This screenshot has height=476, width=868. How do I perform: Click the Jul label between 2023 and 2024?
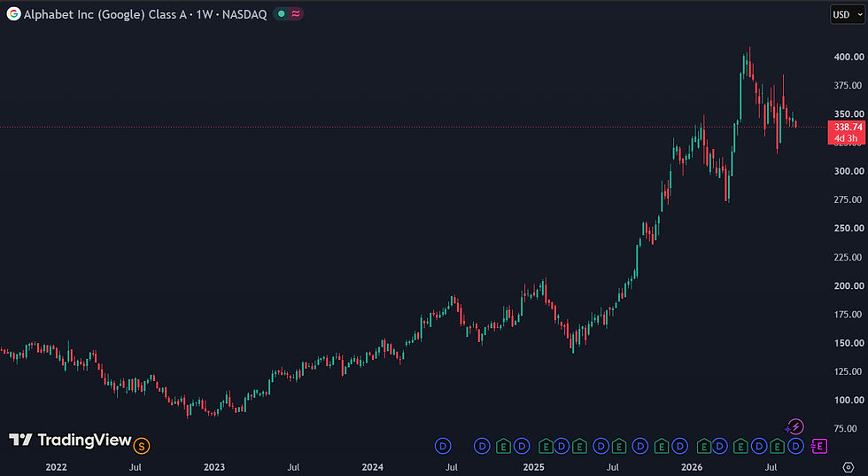click(x=293, y=467)
